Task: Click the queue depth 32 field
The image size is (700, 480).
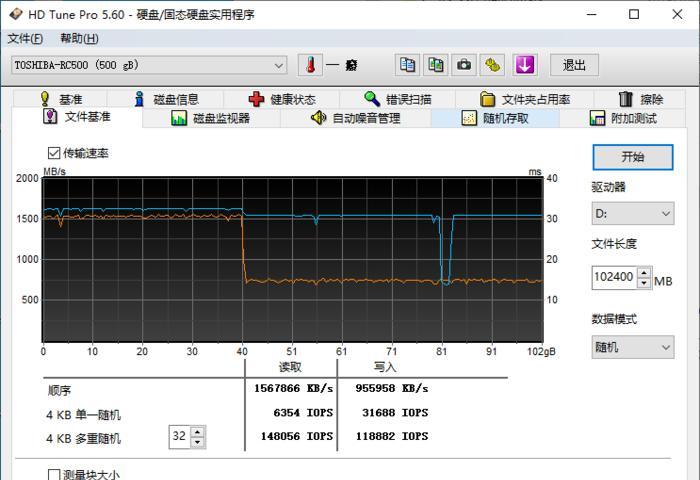Action: coord(179,437)
